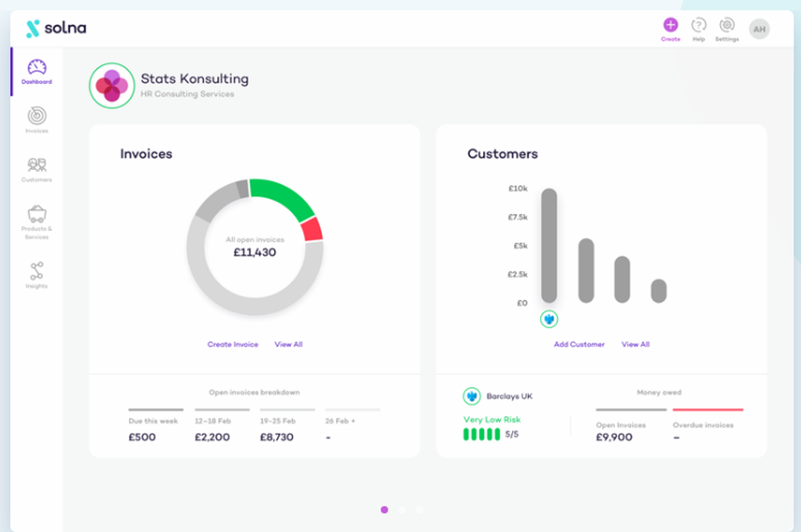The height and width of the screenshot is (532, 801).
Task: Select the tallest customer bar in the chart
Action: tap(549, 245)
